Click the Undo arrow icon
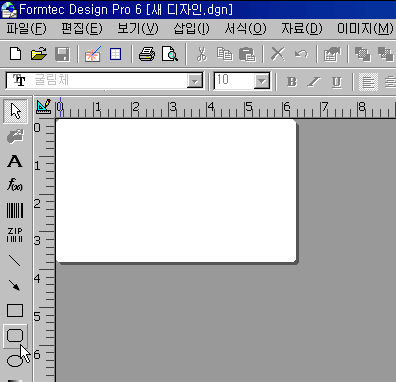The width and height of the screenshot is (396, 382). click(x=301, y=54)
